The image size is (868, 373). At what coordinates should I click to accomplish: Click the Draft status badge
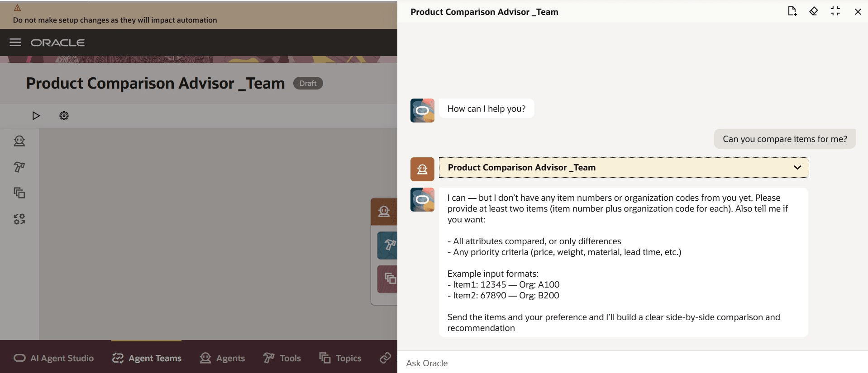308,83
